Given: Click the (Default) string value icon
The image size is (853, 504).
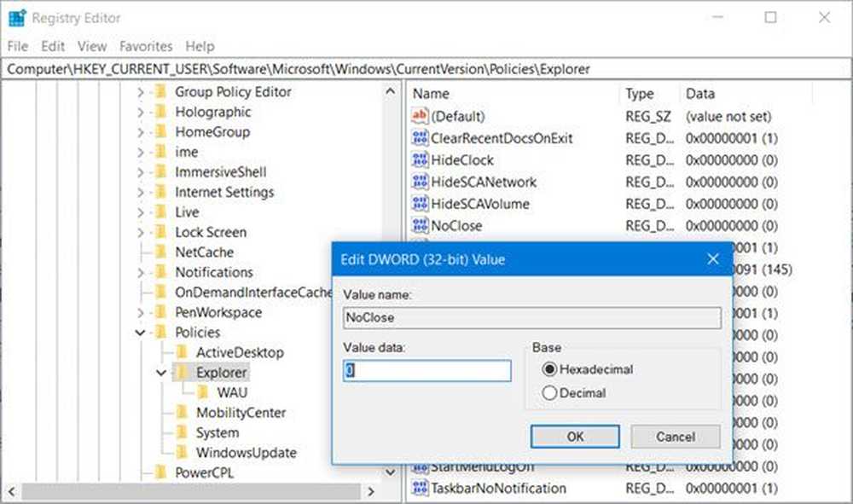Looking at the screenshot, I should [419, 116].
